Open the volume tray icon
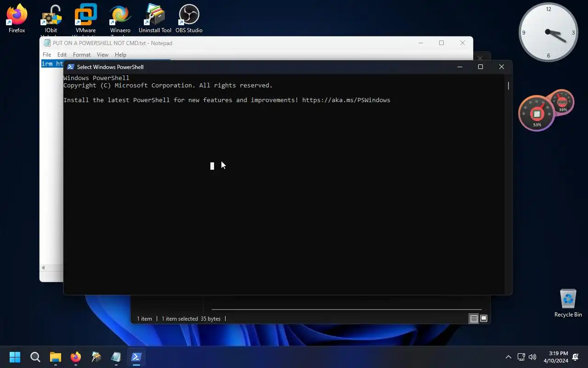 (532, 357)
